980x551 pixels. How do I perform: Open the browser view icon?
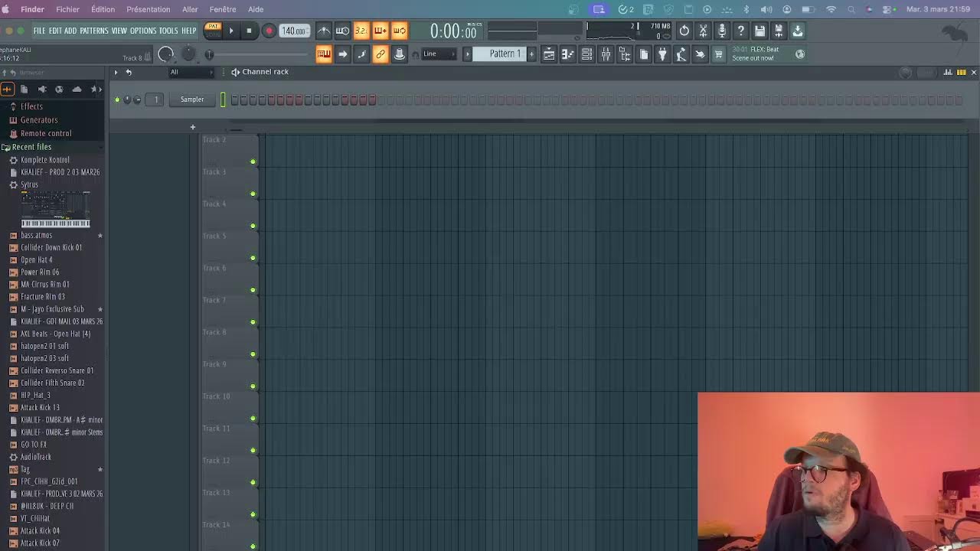coord(625,54)
